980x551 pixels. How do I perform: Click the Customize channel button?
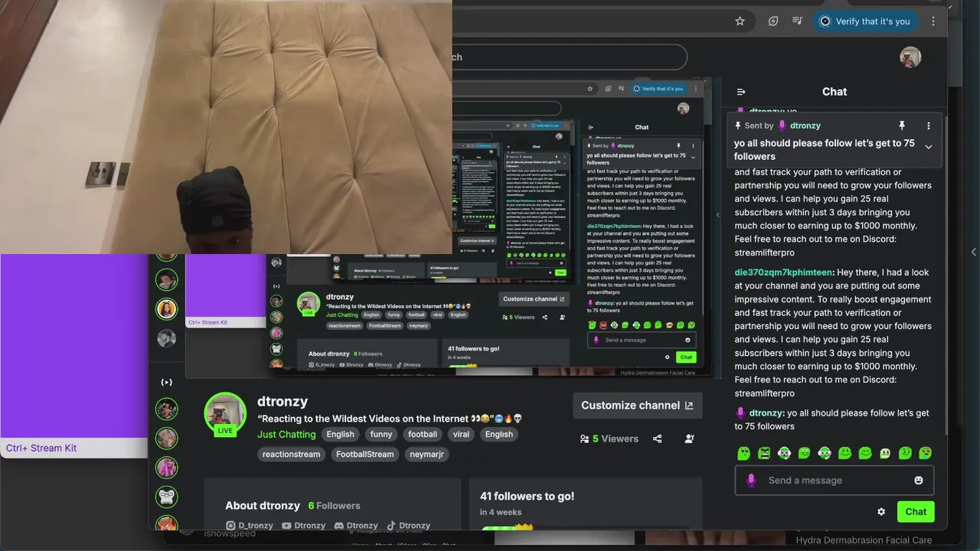[x=637, y=406]
